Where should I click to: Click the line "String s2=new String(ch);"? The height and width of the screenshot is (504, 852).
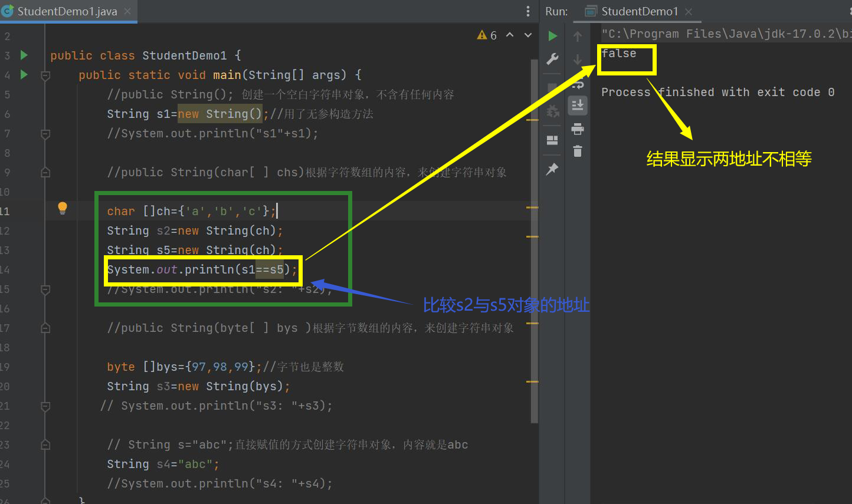coord(195,230)
